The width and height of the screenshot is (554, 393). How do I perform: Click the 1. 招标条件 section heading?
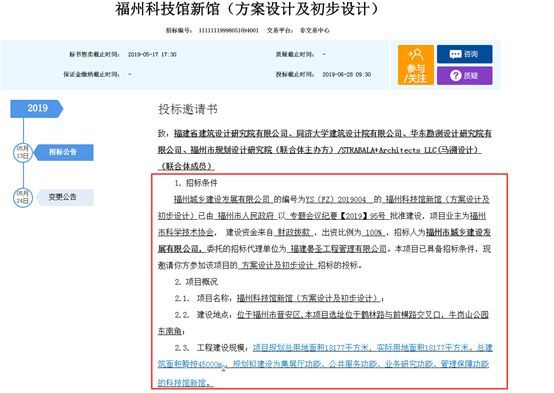pyautogui.click(x=196, y=183)
